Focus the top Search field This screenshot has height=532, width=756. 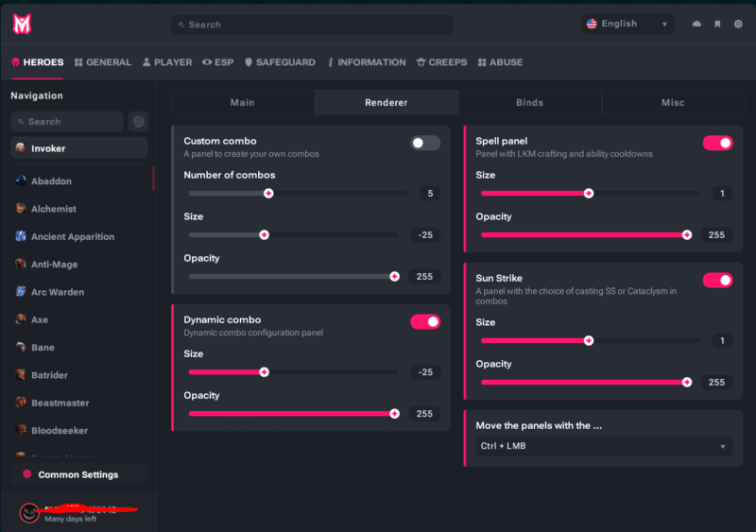[x=312, y=25]
